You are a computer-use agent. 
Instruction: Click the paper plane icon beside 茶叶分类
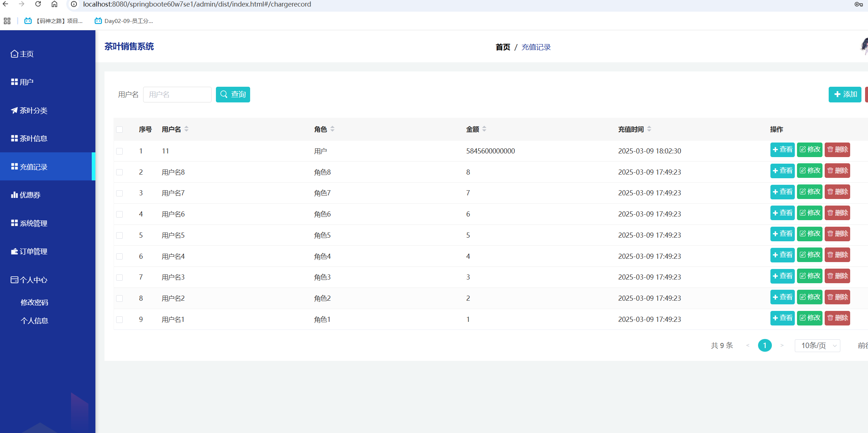click(x=14, y=110)
